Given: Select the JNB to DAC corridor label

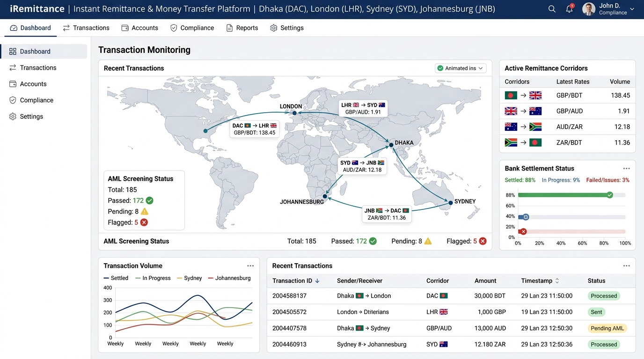Looking at the screenshot, I should [x=386, y=214].
